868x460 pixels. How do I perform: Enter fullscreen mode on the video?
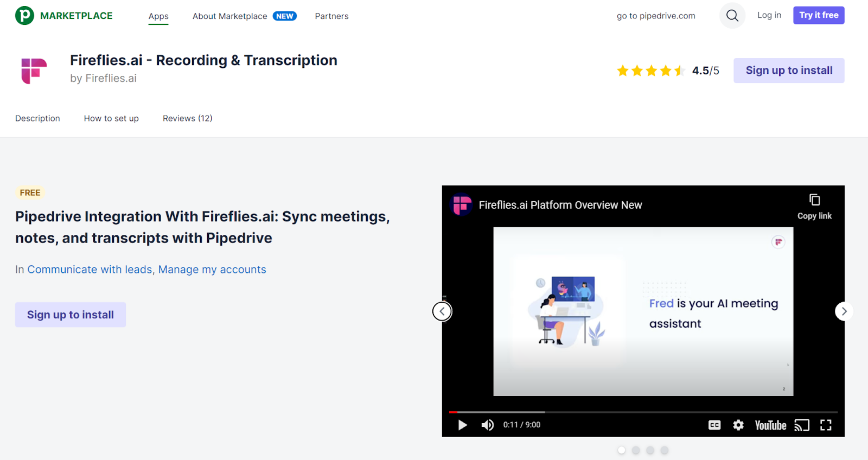click(x=826, y=425)
